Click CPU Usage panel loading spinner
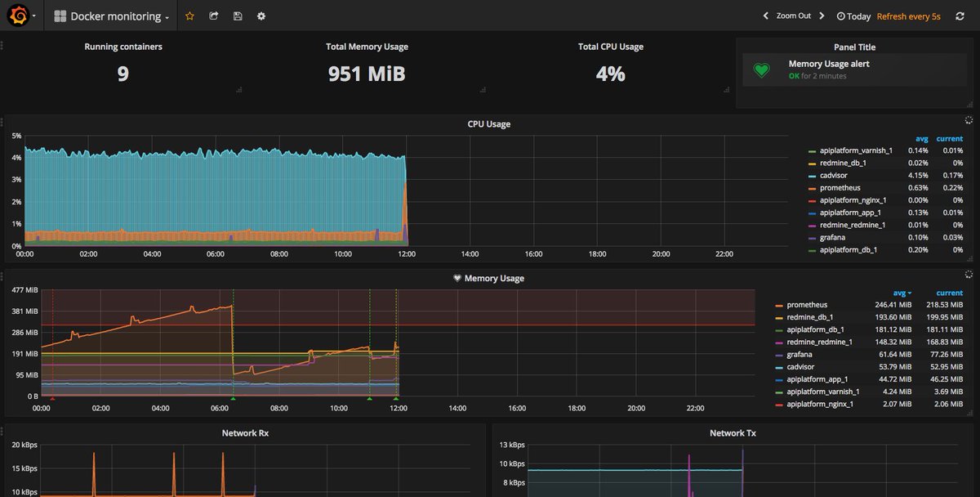 pyautogui.click(x=969, y=120)
